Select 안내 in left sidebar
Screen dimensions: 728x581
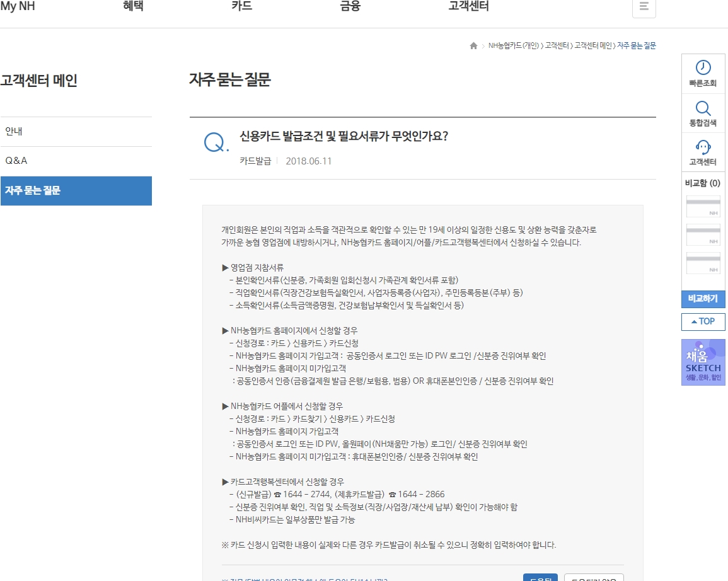[x=76, y=131]
